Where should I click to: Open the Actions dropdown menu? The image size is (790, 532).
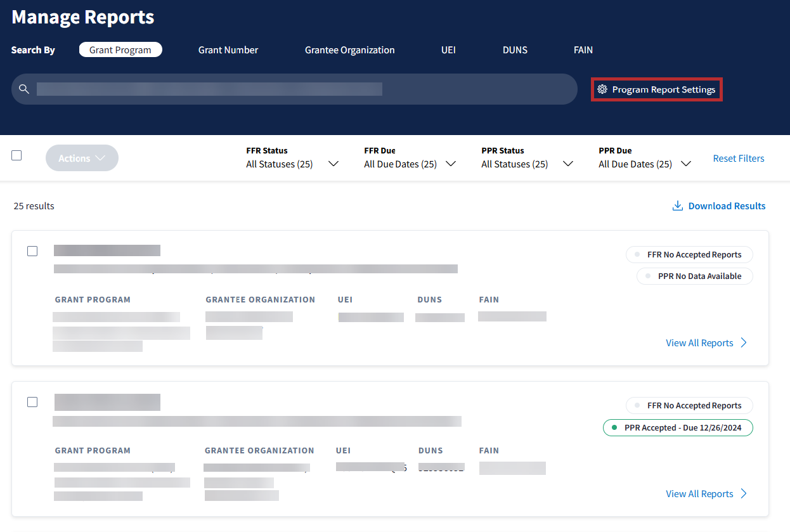(x=82, y=159)
